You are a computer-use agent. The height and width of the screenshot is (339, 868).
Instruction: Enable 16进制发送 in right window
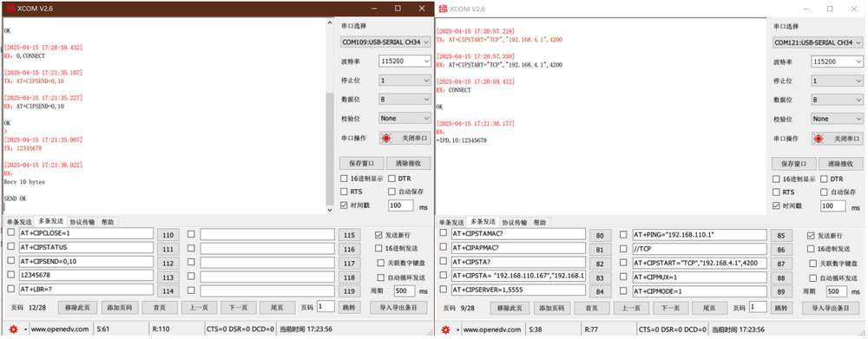click(x=812, y=249)
